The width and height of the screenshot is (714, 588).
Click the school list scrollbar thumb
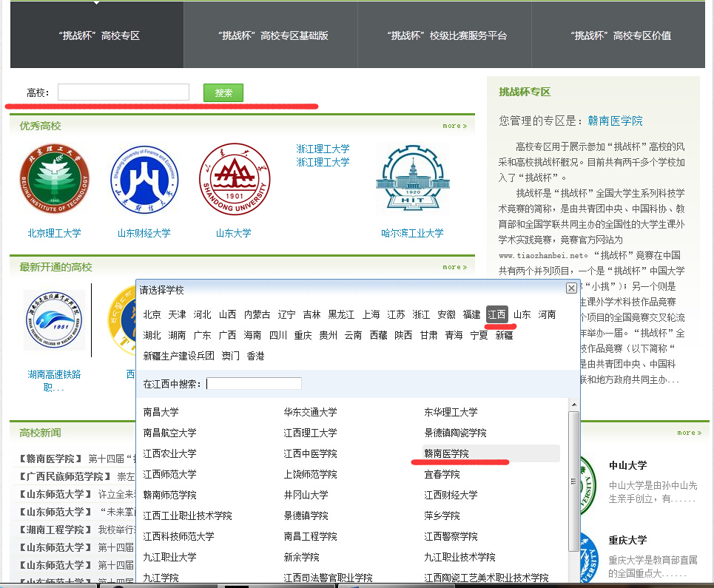coord(573,481)
